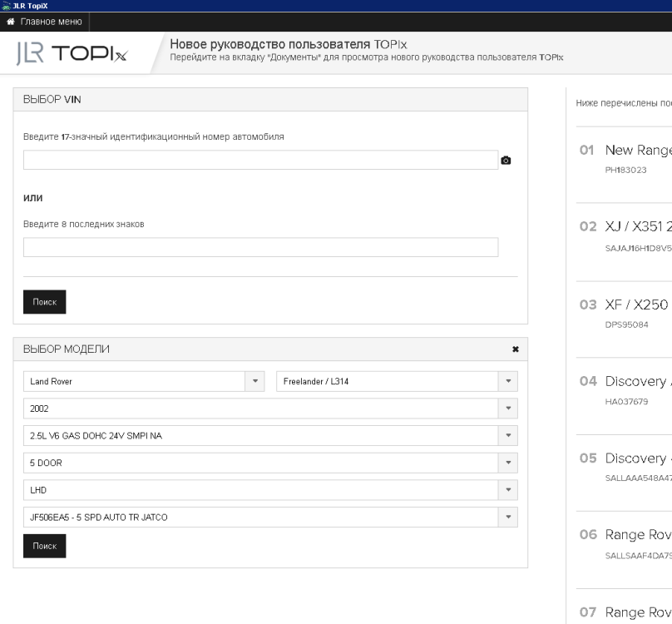Image resolution: width=672 pixels, height=624 pixels.
Task: Click the last 8 characters input field
Action: (x=260, y=247)
